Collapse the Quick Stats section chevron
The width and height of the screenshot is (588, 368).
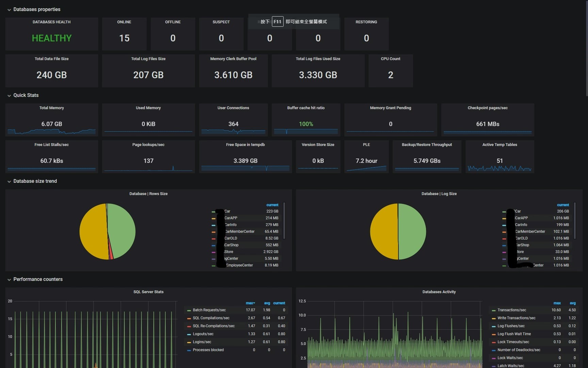[9, 96]
